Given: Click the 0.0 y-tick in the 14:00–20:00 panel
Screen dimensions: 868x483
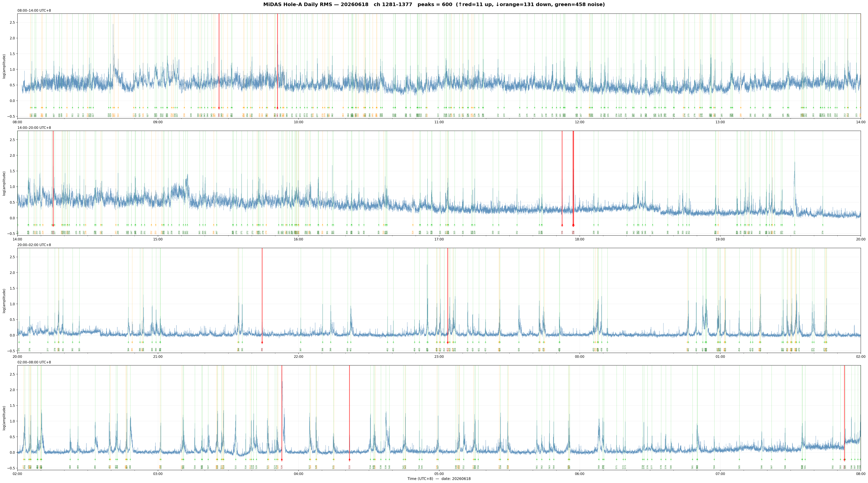Looking at the screenshot, I should point(12,218).
